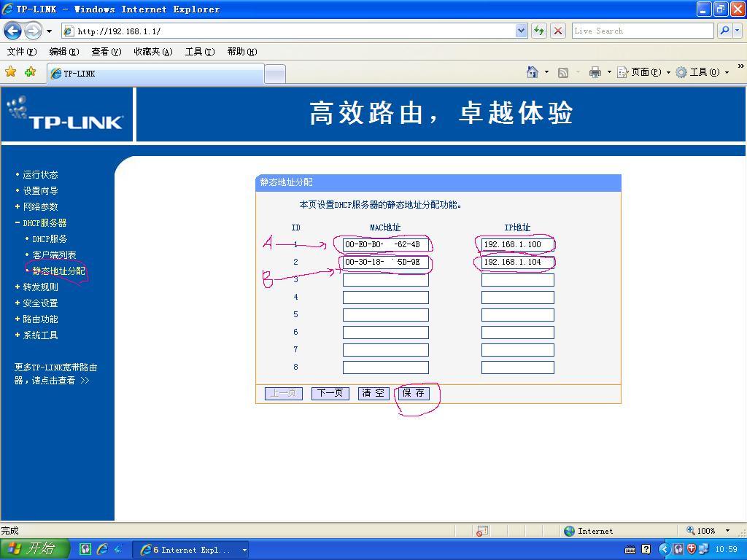Open 设置向导 in the sidebar
The height and width of the screenshot is (560, 747).
pyautogui.click(x=40, y=190)
